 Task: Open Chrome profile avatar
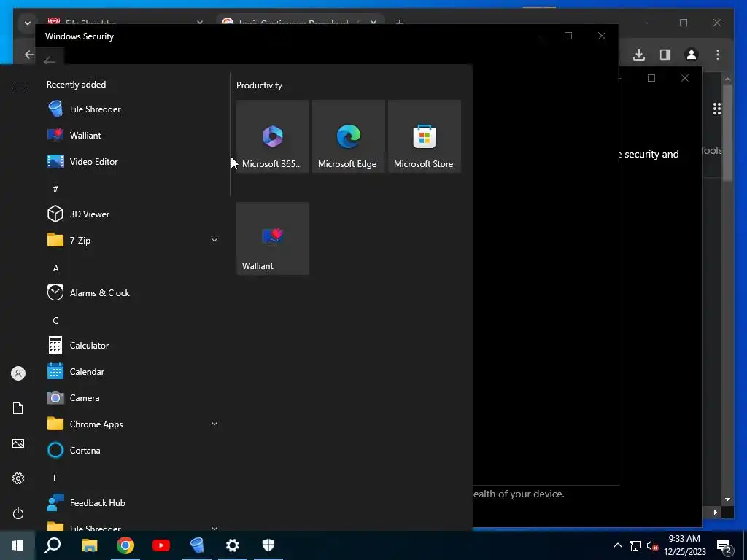(x=692, y=55)
